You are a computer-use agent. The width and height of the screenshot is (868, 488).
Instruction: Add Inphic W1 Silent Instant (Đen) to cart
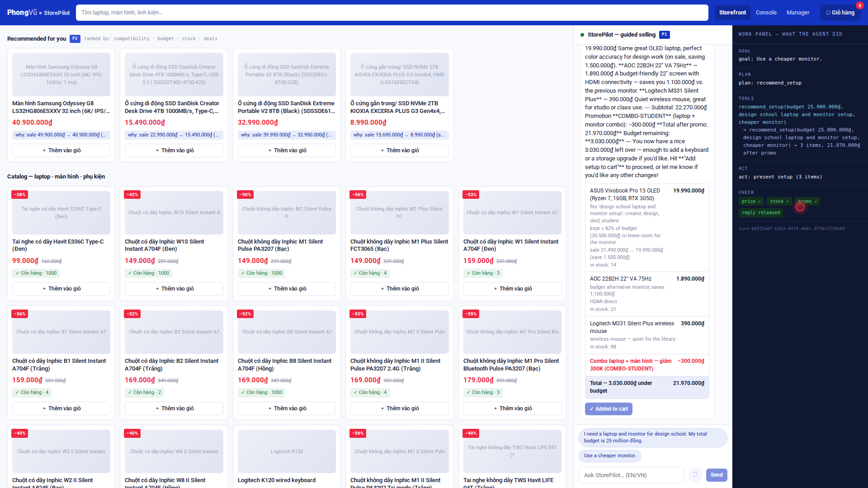tap(512, 289)
